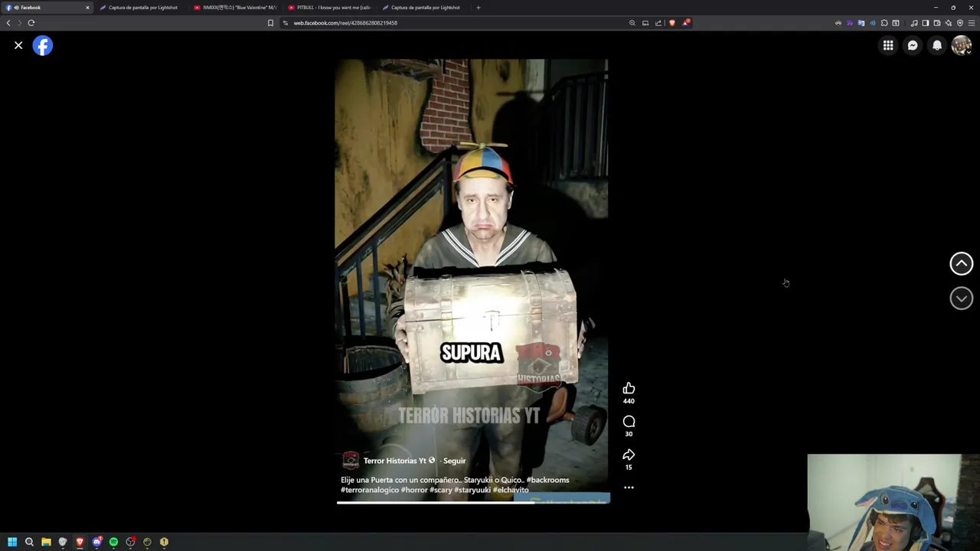This screenshot has width=980, height=551.
Task: Switch to first Captura de pantalla Lightshot tab
Action: pyautogui.click(x=142, y=8)
